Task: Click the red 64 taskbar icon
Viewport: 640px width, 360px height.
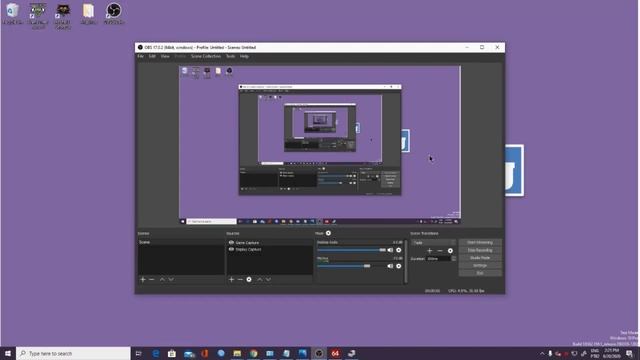Action: (x=335, y=353)
